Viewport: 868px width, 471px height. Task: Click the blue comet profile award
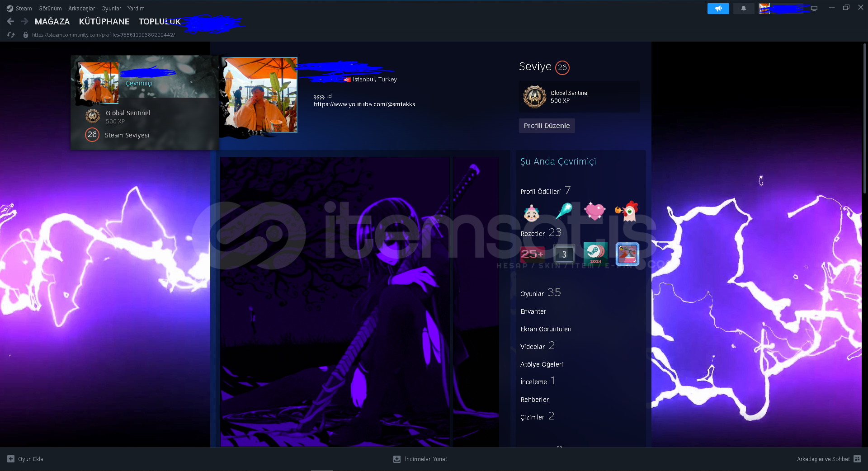564,211
